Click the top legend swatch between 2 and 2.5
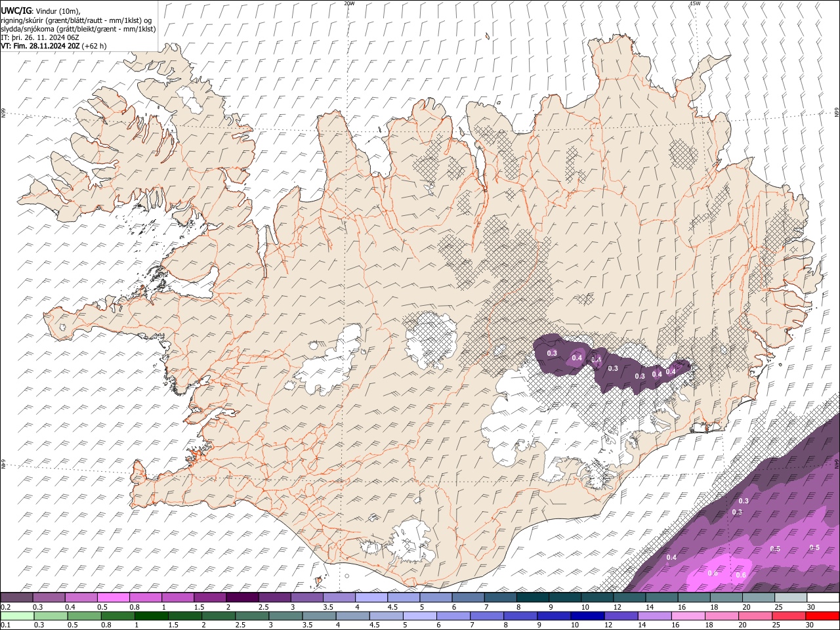This screenshot has height=630, width=840. point(242,598)
